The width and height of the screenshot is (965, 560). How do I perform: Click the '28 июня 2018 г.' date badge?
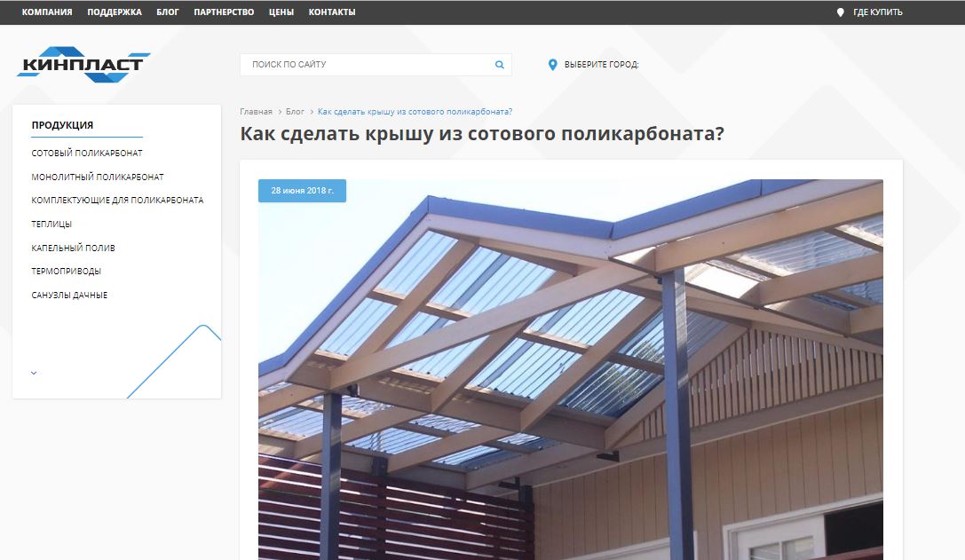pos(302,191)
